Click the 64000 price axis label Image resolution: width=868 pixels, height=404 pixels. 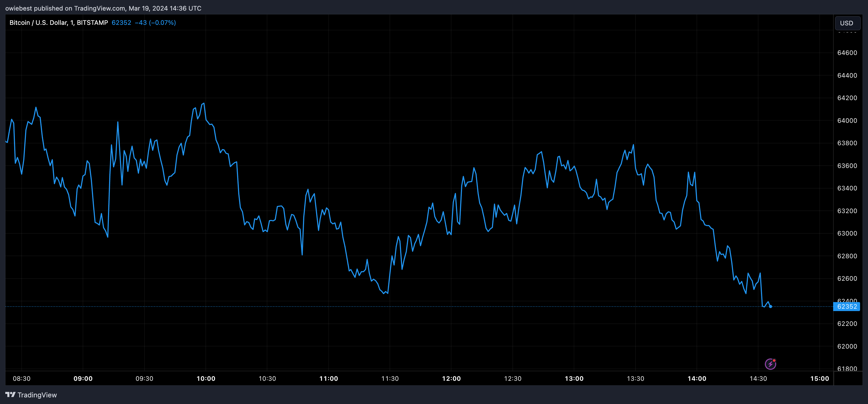pos(847,120)
